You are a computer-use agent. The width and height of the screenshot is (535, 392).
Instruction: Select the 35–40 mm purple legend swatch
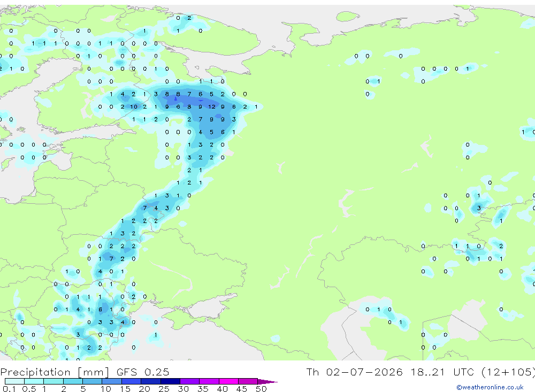point(209,381)
